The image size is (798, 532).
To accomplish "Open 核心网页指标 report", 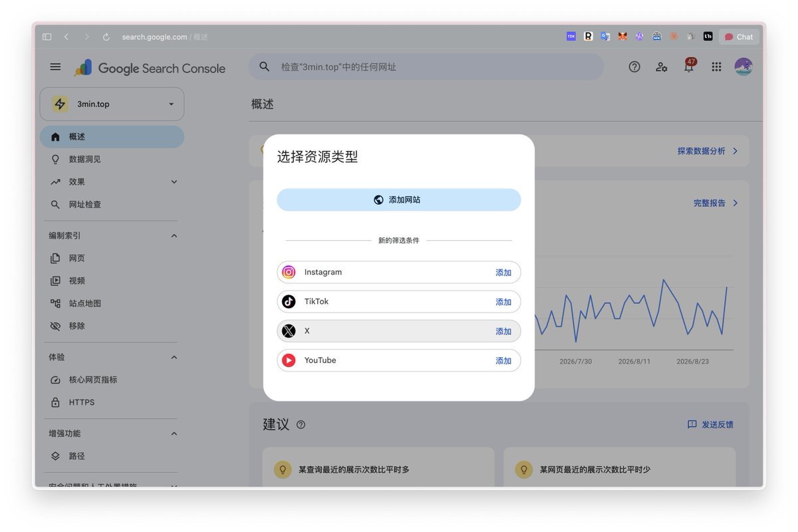I will (x=112, y=380).
